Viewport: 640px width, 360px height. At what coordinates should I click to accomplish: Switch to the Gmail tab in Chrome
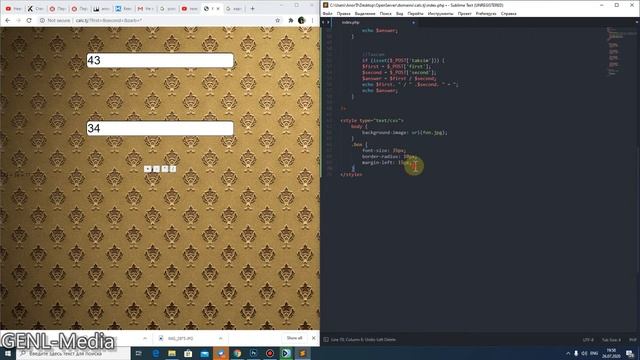click(145, 9)
